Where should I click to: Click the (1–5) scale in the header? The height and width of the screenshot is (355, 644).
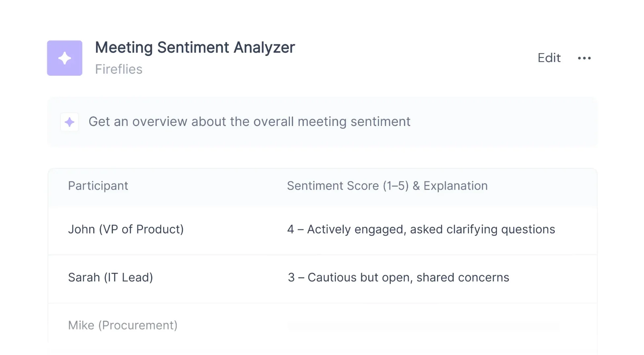(396, 186)
